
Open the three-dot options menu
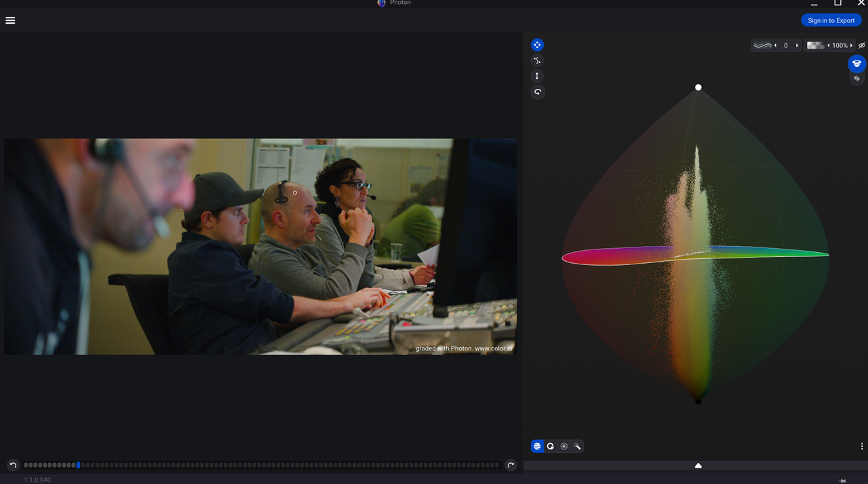coord(862,446)
